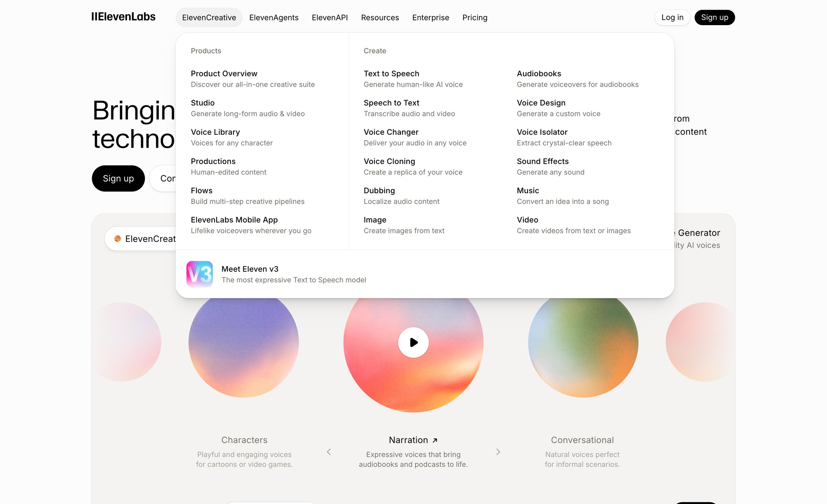Click the Log in button
Screen dimensions: 827x504
(x=672, y=17)
